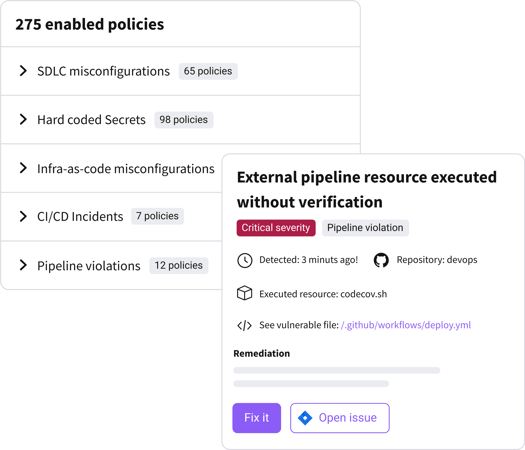
Task: Click the 98 policies badge
Action: point(183,120)
